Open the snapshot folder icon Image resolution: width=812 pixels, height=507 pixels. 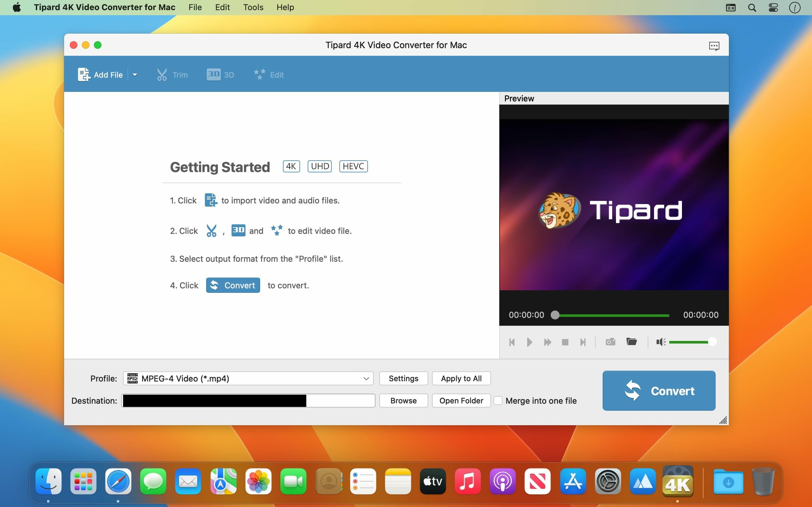631,342
